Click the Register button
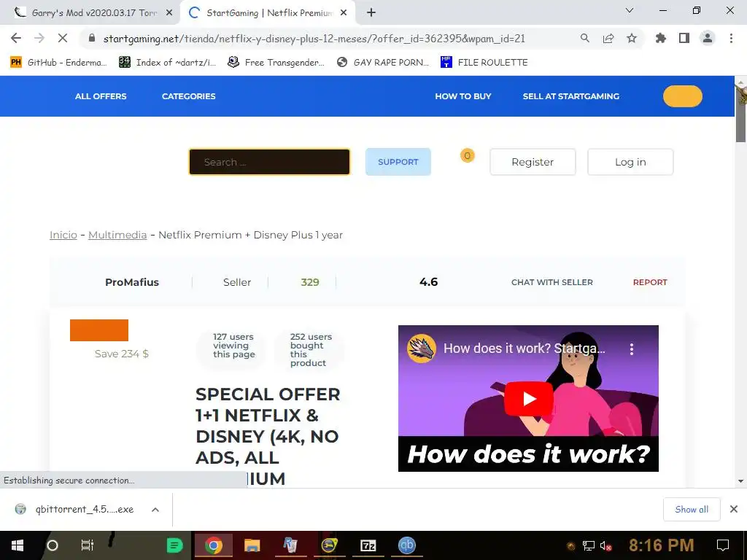 (x=533, y=162)
